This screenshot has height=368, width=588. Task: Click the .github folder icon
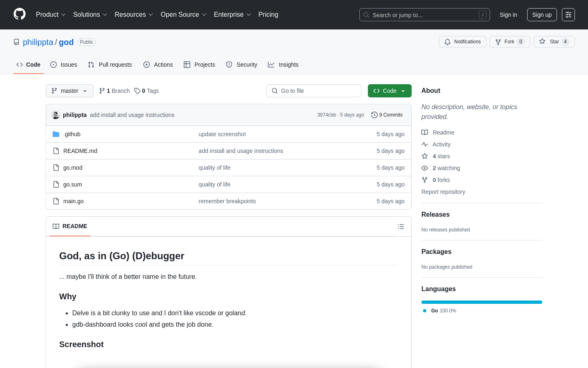click(x=56, y=134)
